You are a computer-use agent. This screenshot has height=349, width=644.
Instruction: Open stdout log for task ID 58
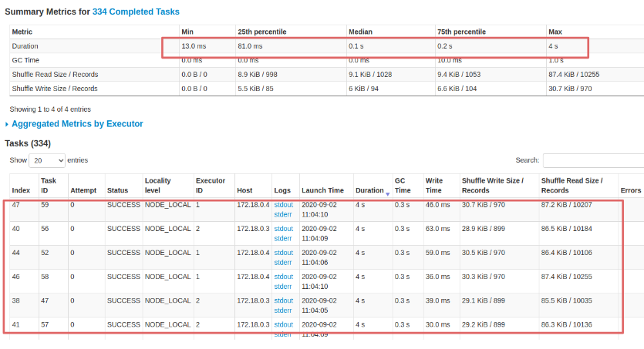click(283, 277)
